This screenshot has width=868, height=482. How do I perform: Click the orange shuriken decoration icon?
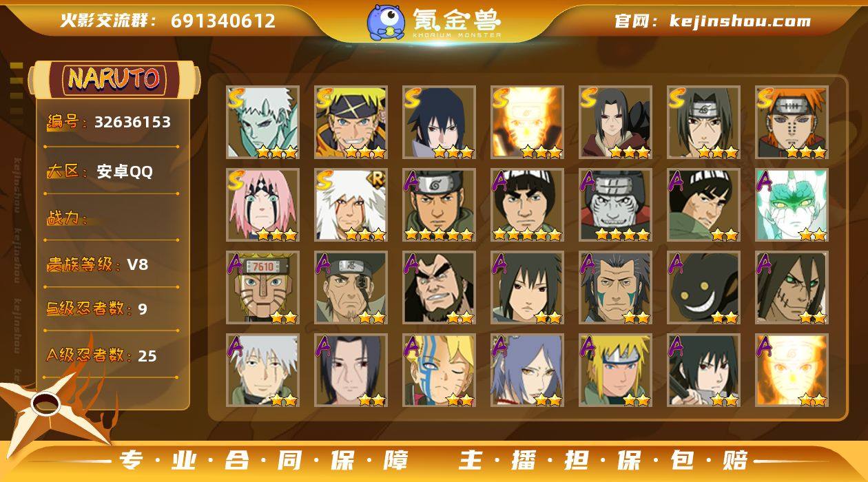[52, 406]
